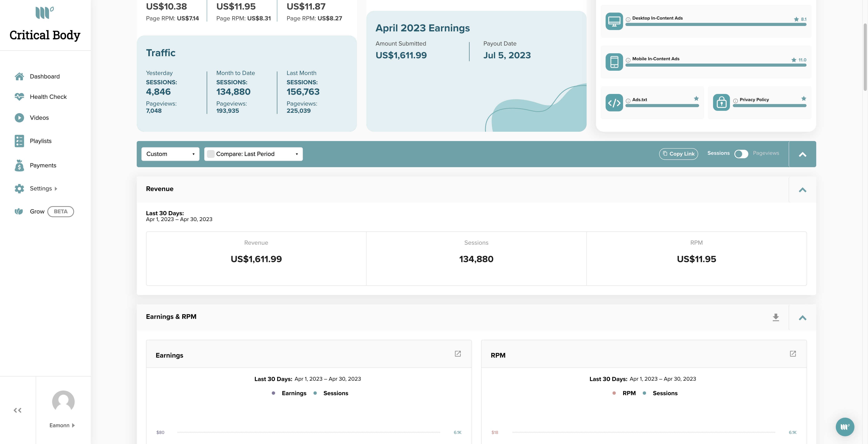Open Health Check in the sidebar

(x=48, y=97)
